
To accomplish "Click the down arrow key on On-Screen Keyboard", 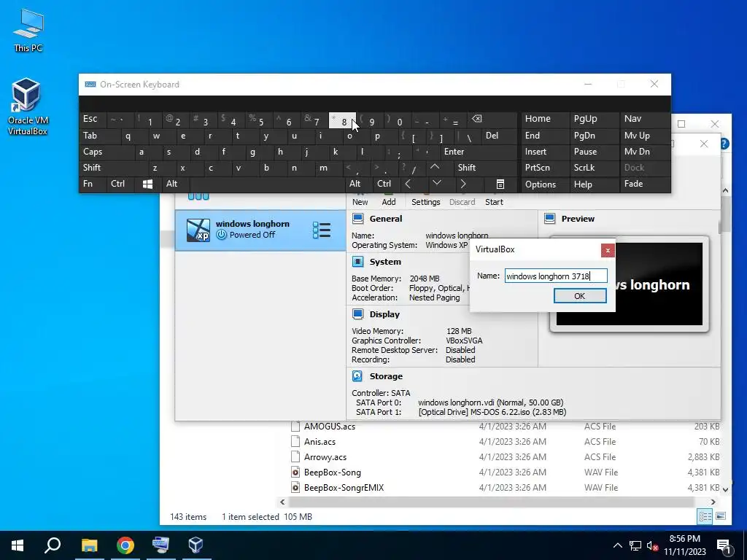I will (x=436, y=183).
